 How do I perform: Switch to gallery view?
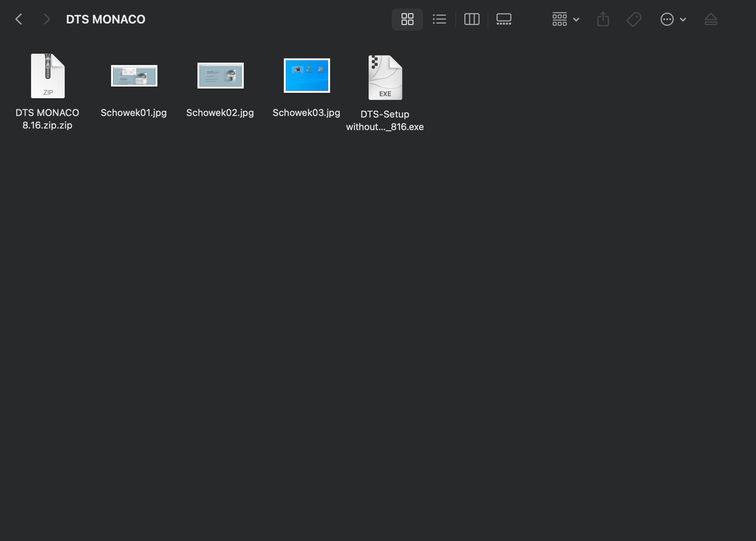coord(504,19)
